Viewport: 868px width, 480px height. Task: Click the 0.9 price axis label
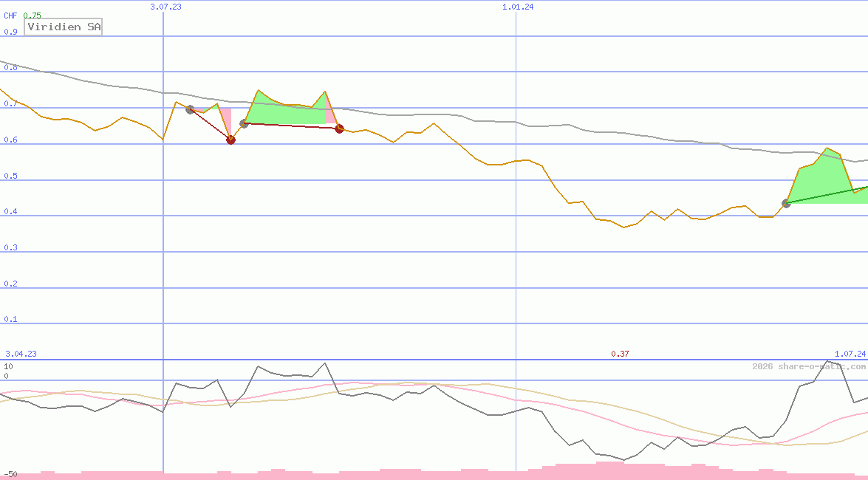tap(10, 32)
